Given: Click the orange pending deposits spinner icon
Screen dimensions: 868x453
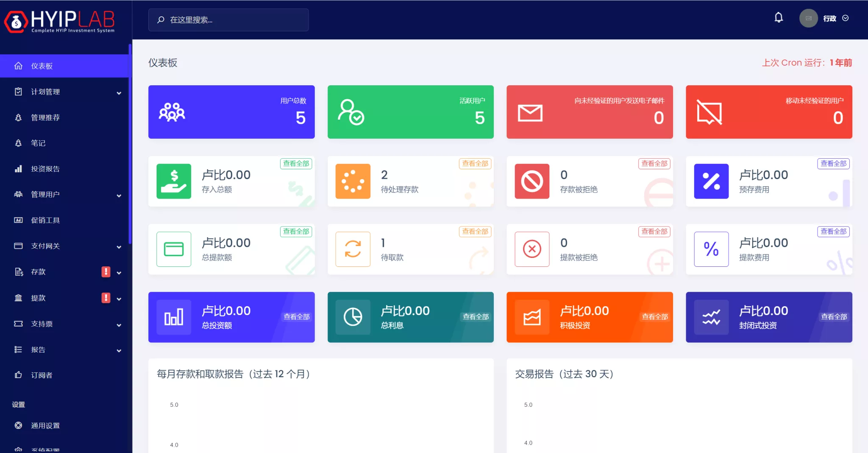Looking at the screenshot, I should tap(353, 181).
